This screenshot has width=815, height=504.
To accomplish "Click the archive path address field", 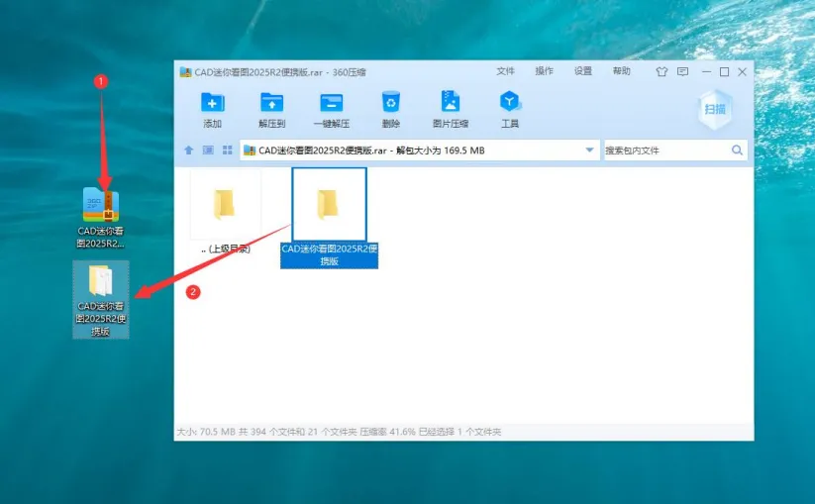I will 420,151.
